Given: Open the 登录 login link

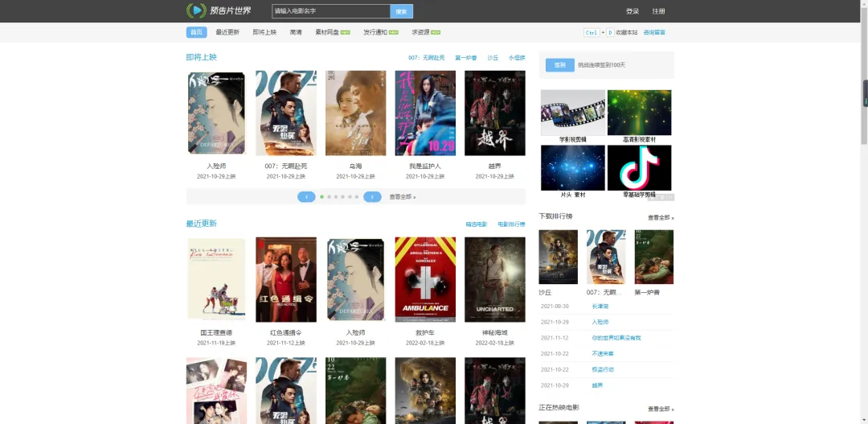Looking at the screenshot, I should coord(633,11).
